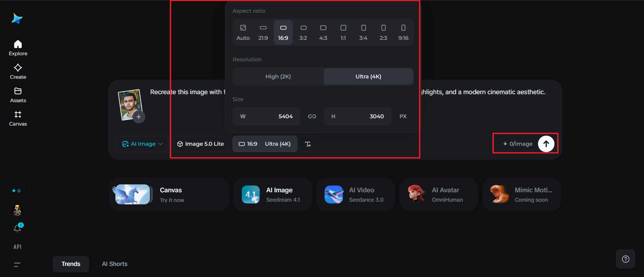Toggle the 16:9 Ultra (4K) settings button

(265, 144)
